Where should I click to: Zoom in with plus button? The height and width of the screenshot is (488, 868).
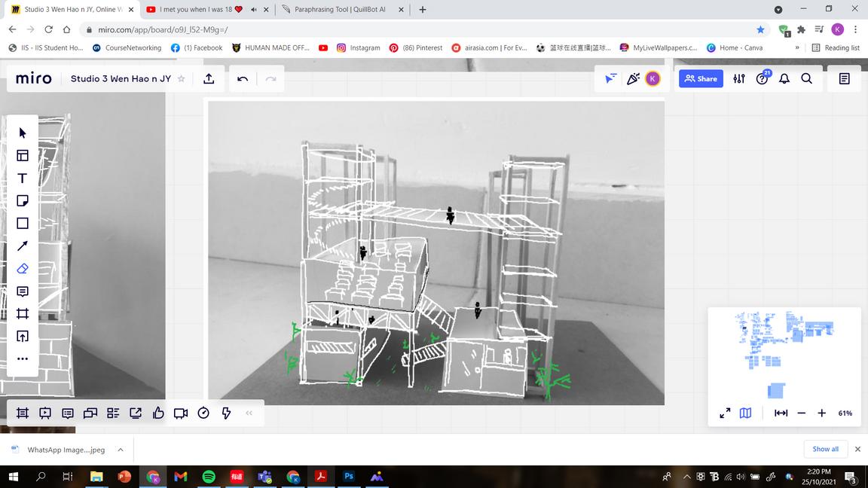(x=821, y=413)
